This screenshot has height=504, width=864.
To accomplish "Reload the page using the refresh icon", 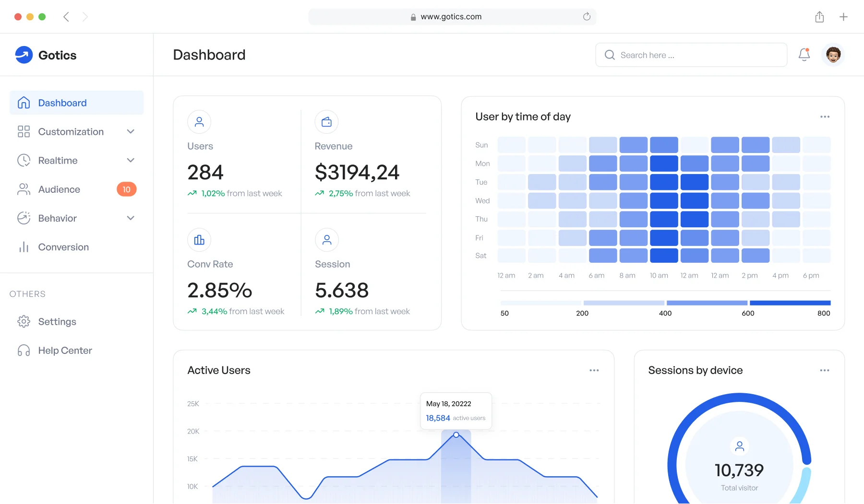I will [587, 17].
